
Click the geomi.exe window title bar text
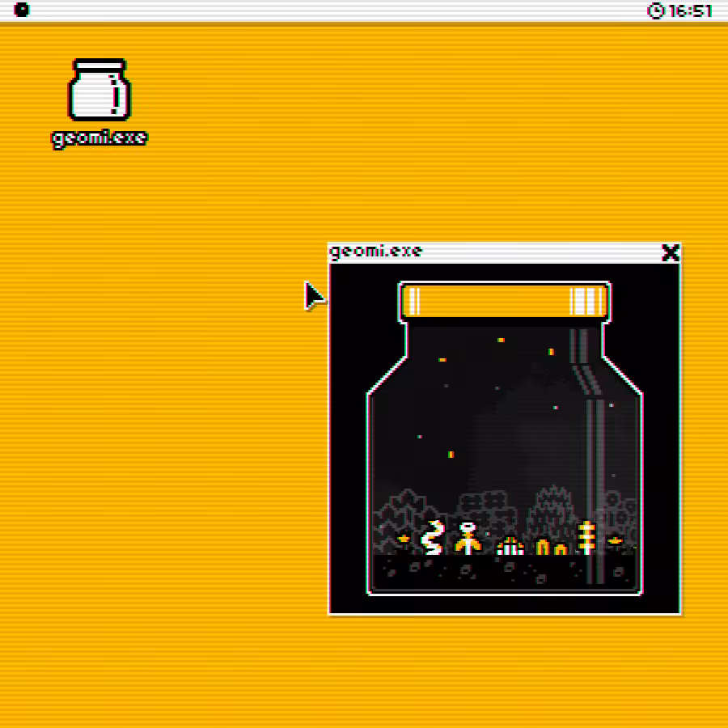pos(375,252)
